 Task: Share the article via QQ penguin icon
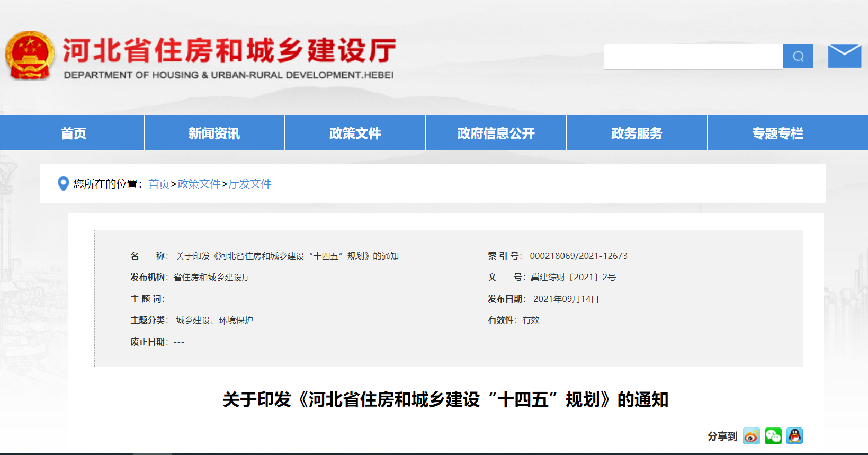click(x=794, y=436)
